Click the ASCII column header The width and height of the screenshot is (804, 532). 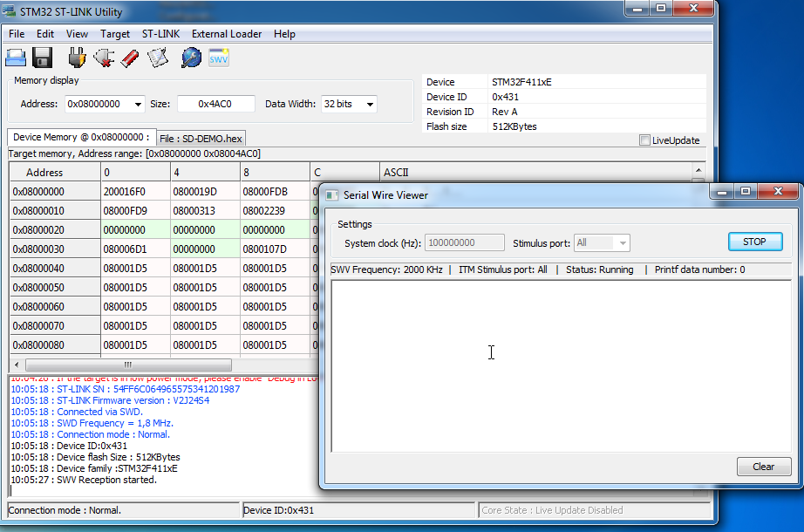[536, 173]
